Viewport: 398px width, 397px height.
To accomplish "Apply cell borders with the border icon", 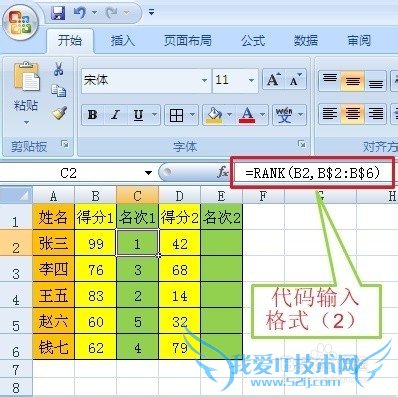I will [176, 115].
